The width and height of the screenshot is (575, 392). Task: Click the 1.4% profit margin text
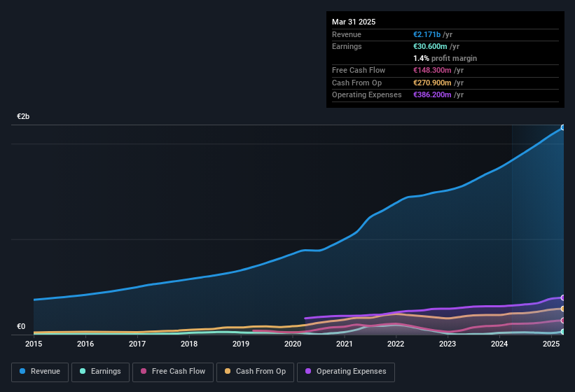445,58
